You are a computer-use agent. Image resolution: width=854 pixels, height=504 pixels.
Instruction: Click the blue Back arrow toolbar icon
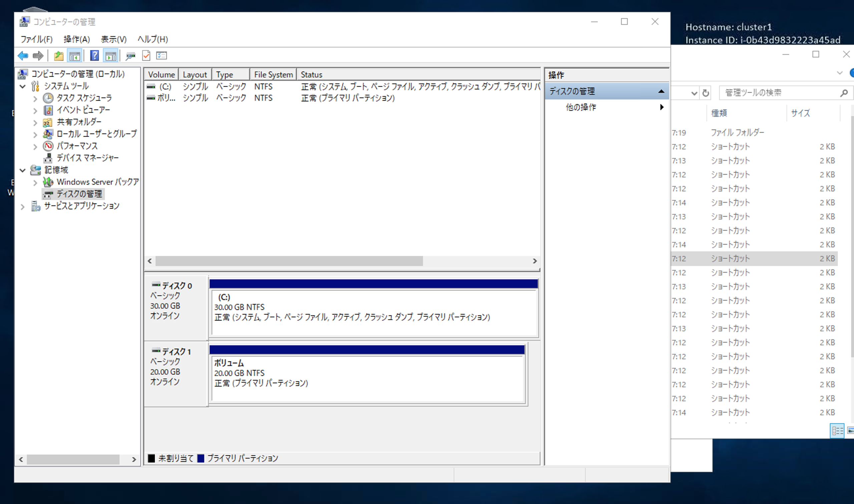coord(23,55)
